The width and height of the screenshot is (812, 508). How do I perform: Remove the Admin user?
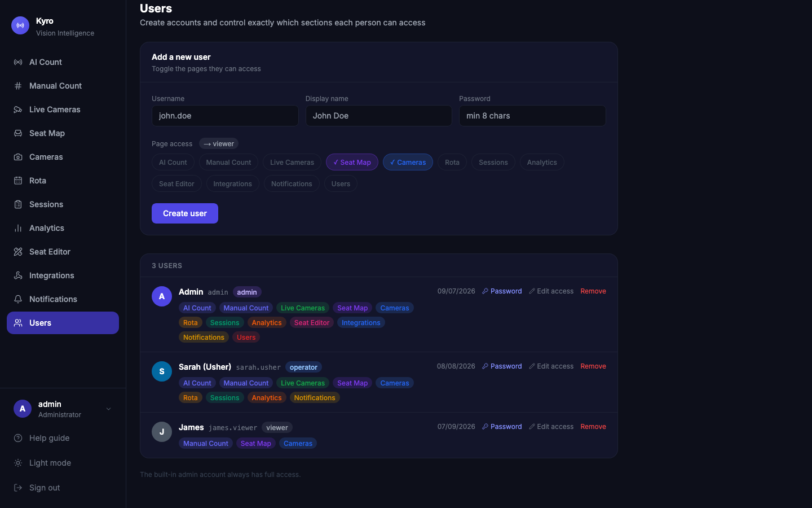click(593, 291)
